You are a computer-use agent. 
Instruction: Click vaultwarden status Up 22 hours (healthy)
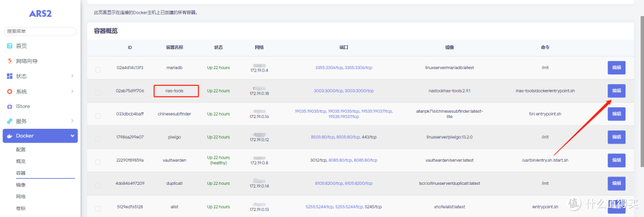pyautogui.click(x=218, y=160)
